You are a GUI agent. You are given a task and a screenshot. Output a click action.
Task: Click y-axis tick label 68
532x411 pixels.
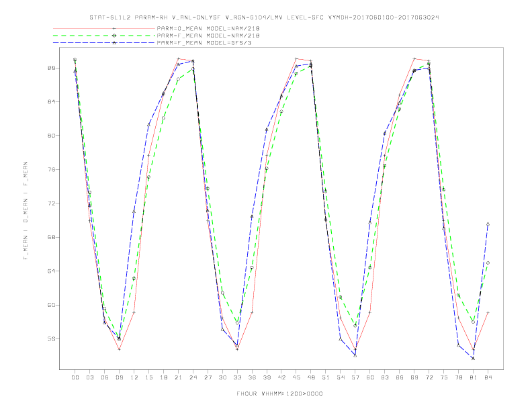52,237
